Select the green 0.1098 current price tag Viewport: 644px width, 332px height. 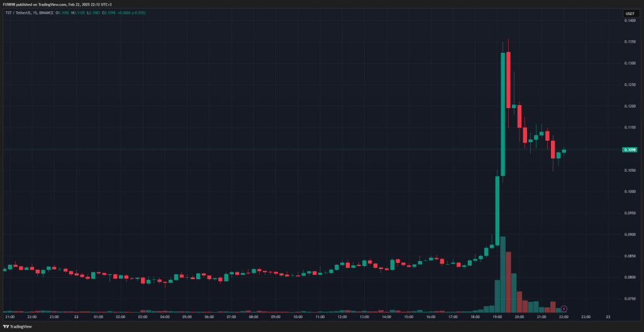pyautogui.click(x=630, y=150)
